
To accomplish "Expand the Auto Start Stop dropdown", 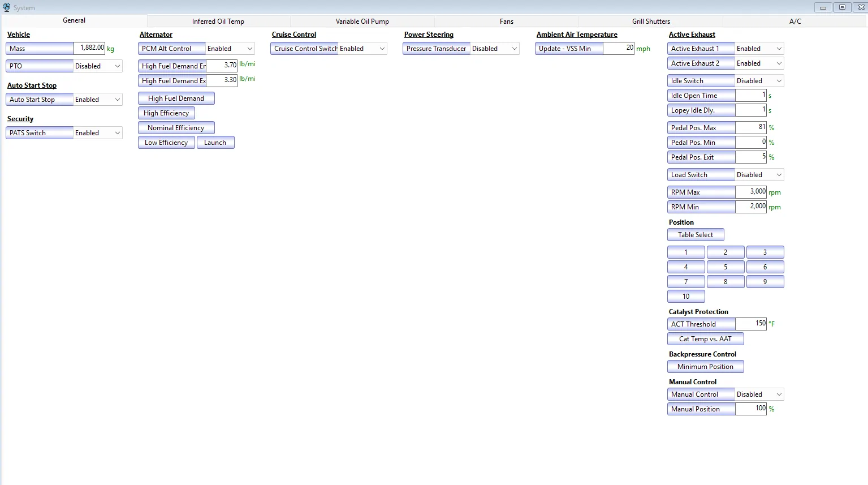I will [98, 100].
